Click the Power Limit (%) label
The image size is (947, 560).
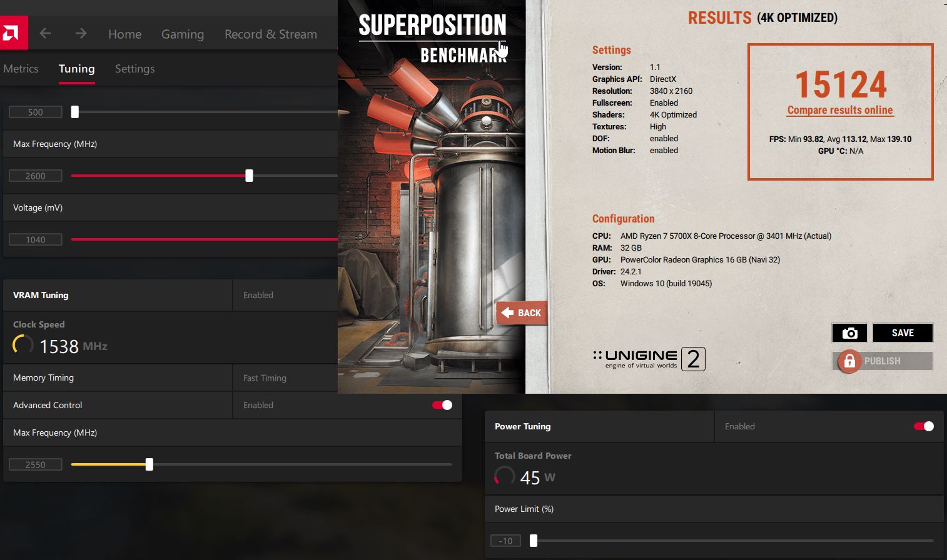(524, 509)
